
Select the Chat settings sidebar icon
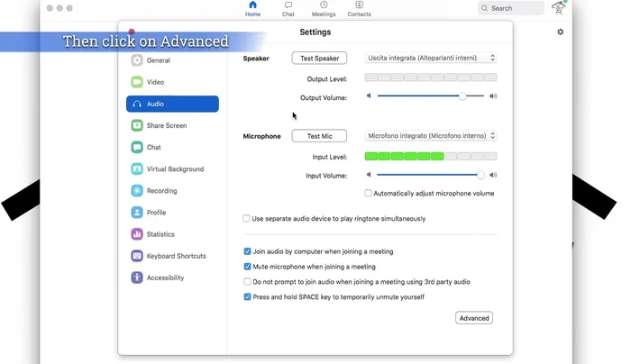[137, 147]
